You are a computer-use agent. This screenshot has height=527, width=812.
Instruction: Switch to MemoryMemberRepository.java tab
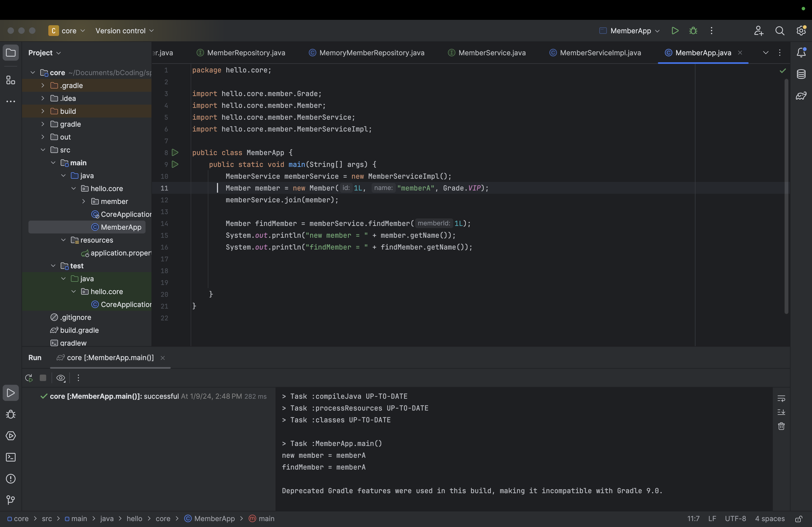367,53
